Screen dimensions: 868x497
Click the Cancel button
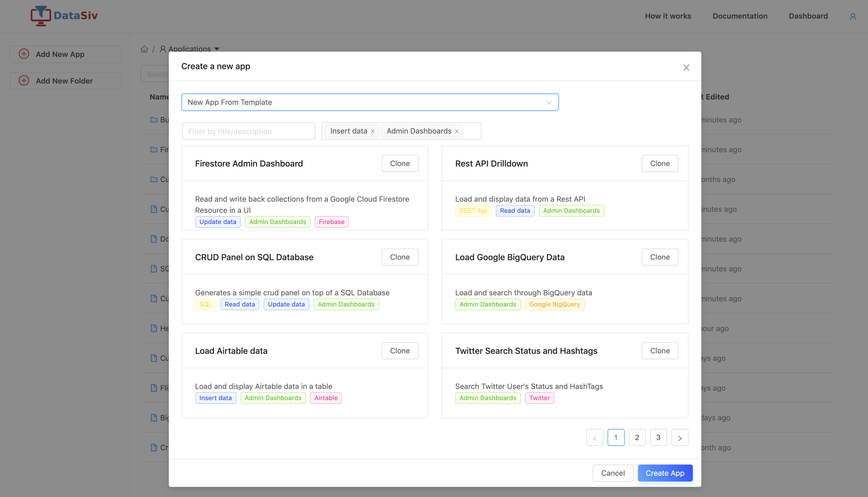(x=613, y=473)
